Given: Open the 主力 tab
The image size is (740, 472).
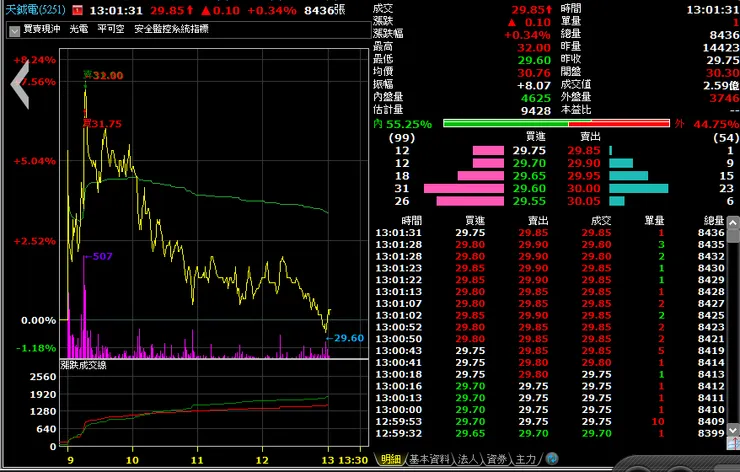Looking at the screenshot, I should [x=525, y=459].
